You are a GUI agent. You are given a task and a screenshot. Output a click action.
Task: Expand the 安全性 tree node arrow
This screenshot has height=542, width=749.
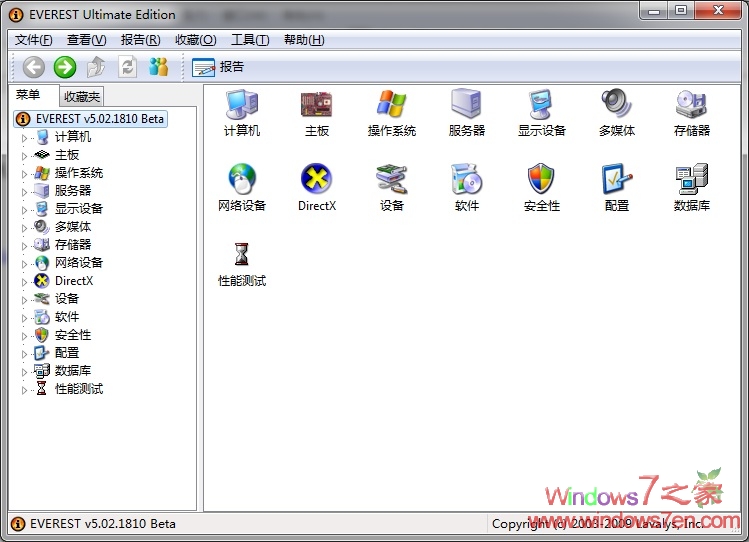(24, 336)
